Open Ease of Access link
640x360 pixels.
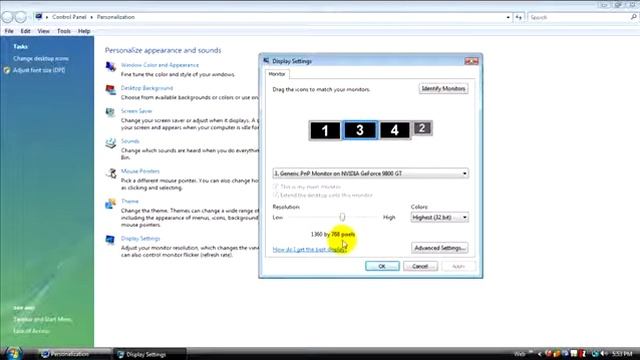[x=31, y=331]
